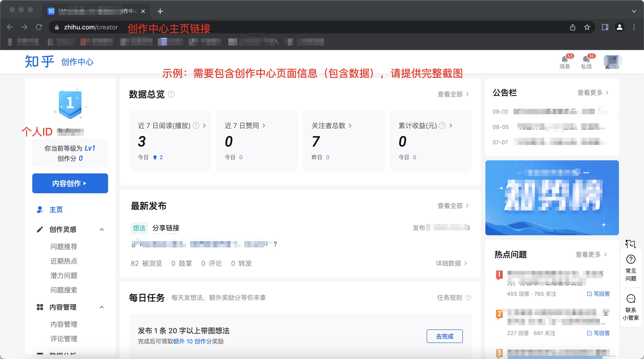
Task: Click the 常见问题 help icon
Action: pyautogui.click(x=630, y=259)
